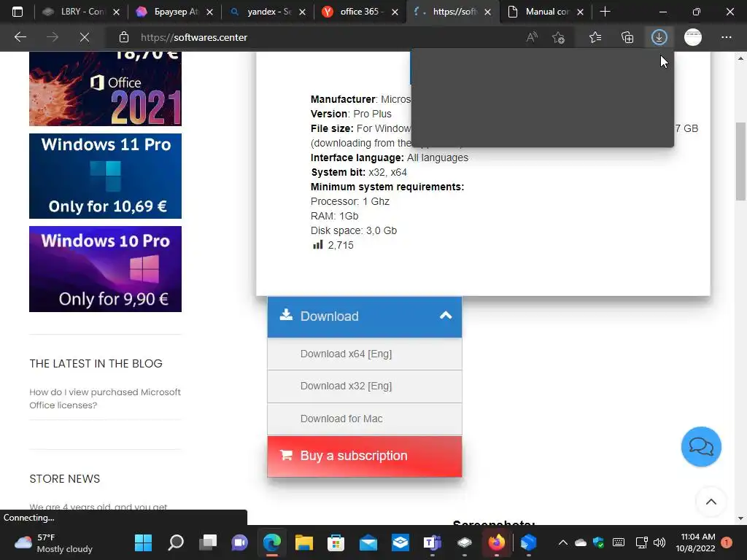Open the weather widget 57°F

53,542
